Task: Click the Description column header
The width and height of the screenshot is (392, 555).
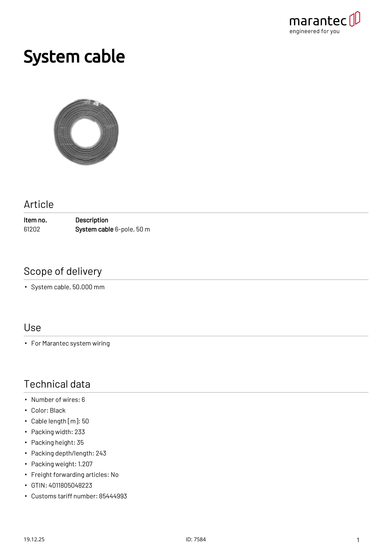Action: coord(92,220)
